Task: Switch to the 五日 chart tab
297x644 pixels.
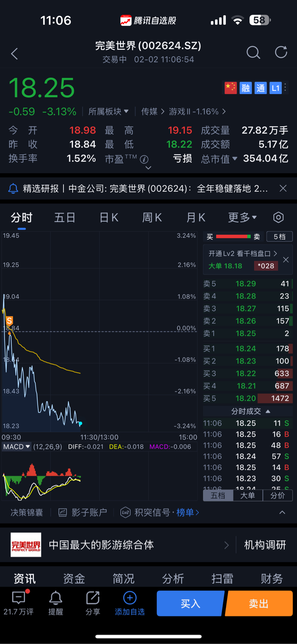Action: (x=65, y=217)
